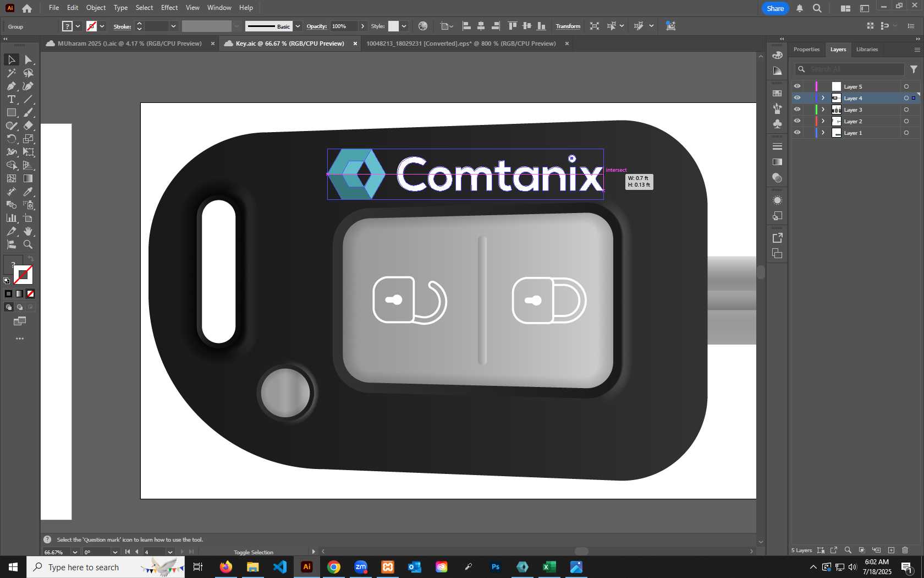Select the Shape Builder tool
Screen dimensions: 924x578
click(x=11, y=165)
